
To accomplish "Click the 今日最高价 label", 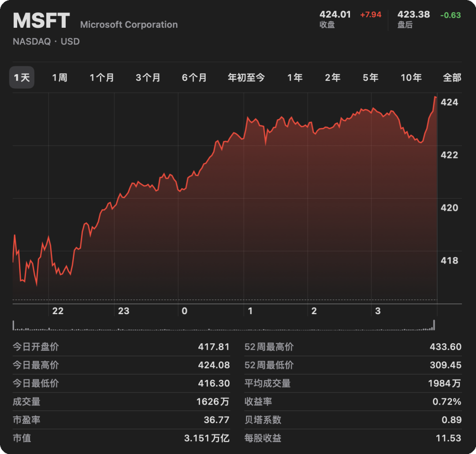I will tap(36, 365).
